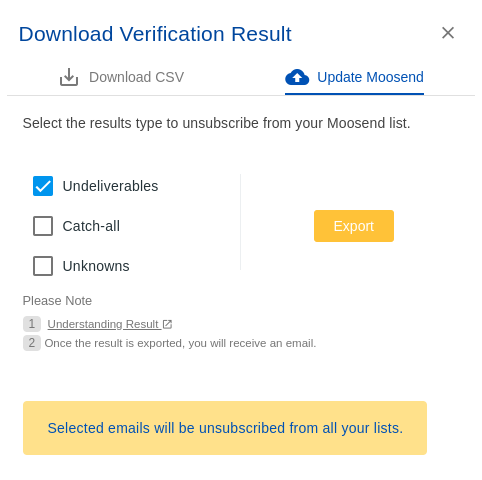Select the Update Moosend tab label
This screenshot has height=480, width=482.
370,77
